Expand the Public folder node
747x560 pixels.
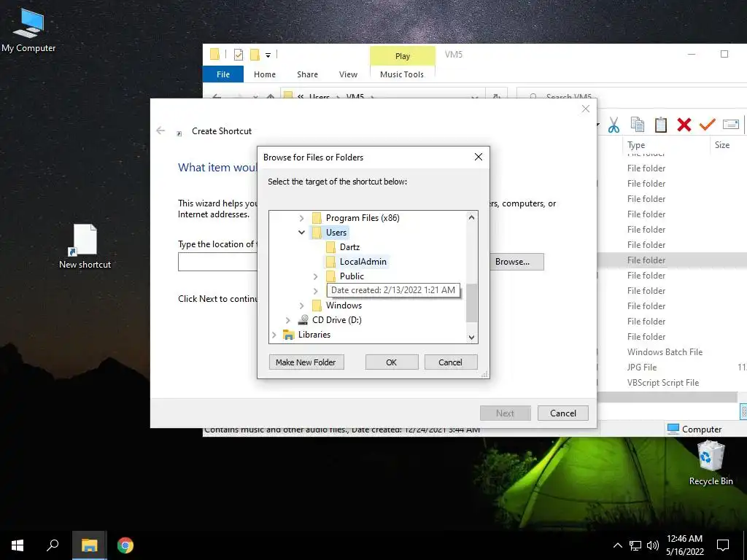click(x=315, y=276)
